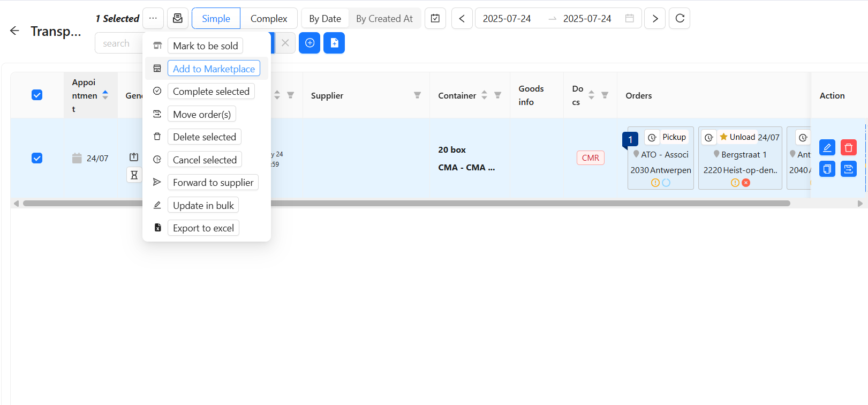
Task: Sort the column left of Supplier
Action: click(277, 95)
